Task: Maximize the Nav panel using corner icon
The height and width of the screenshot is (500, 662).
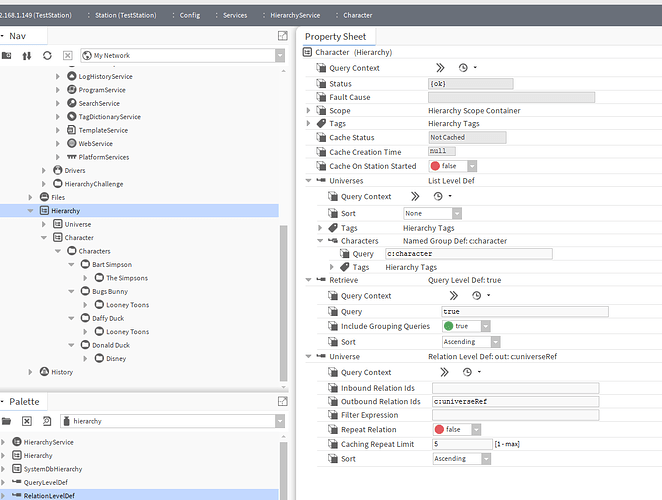Action: pos(282,36)
